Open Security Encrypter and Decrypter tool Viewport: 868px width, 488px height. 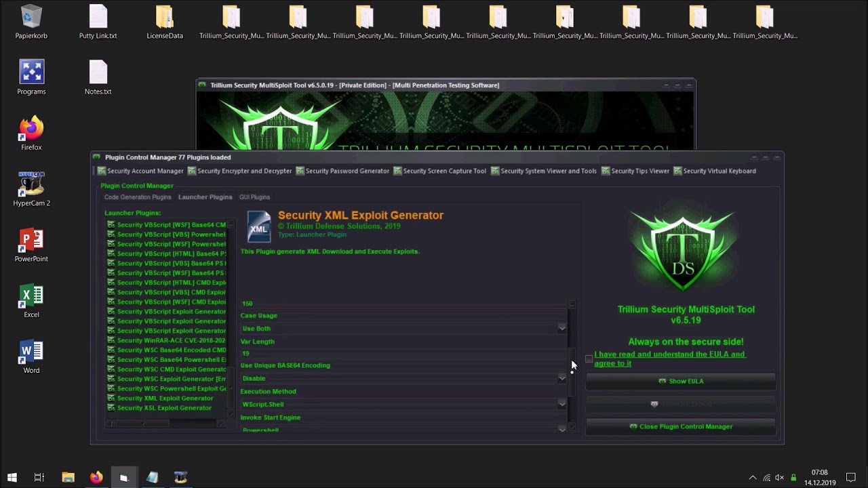239,171
